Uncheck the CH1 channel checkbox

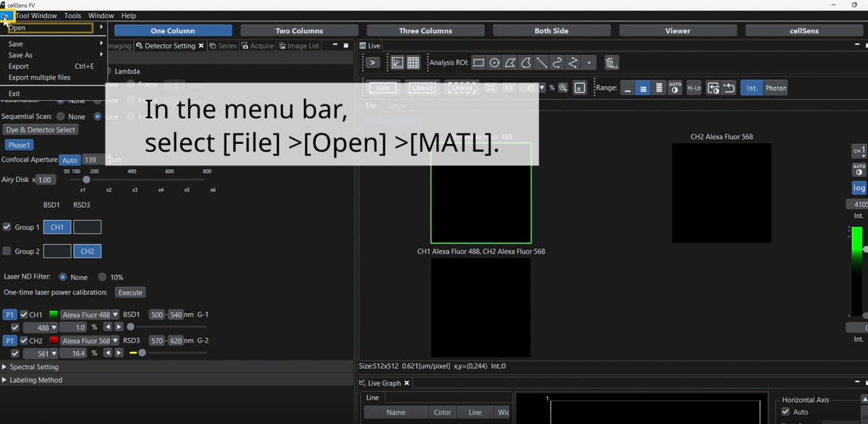(24, 315)
